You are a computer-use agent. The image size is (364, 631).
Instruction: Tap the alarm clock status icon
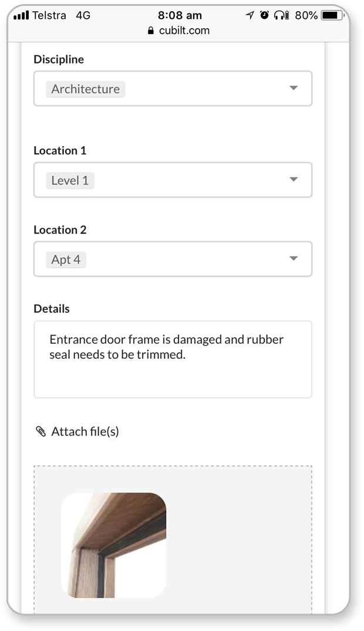[x=264, y=15]
